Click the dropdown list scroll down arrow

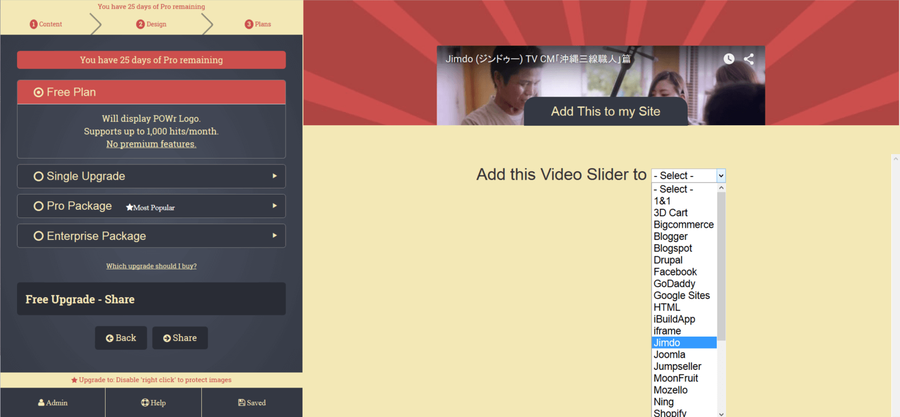pos(721,413)
